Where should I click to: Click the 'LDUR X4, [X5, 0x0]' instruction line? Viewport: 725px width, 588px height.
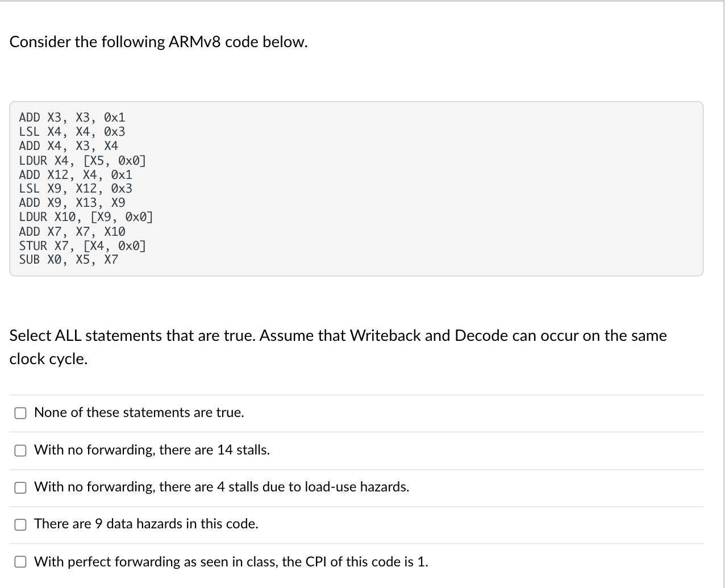click(82, 160)
